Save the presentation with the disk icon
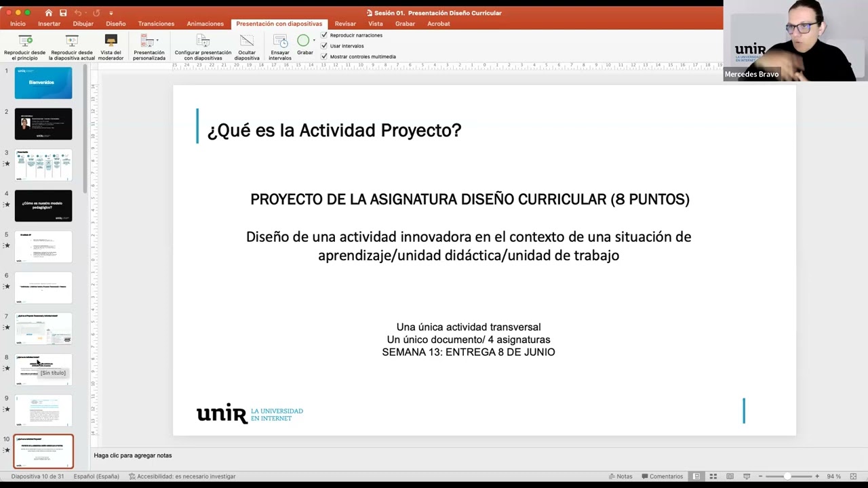Screen dimensions: 868x488 click(62, 13)
